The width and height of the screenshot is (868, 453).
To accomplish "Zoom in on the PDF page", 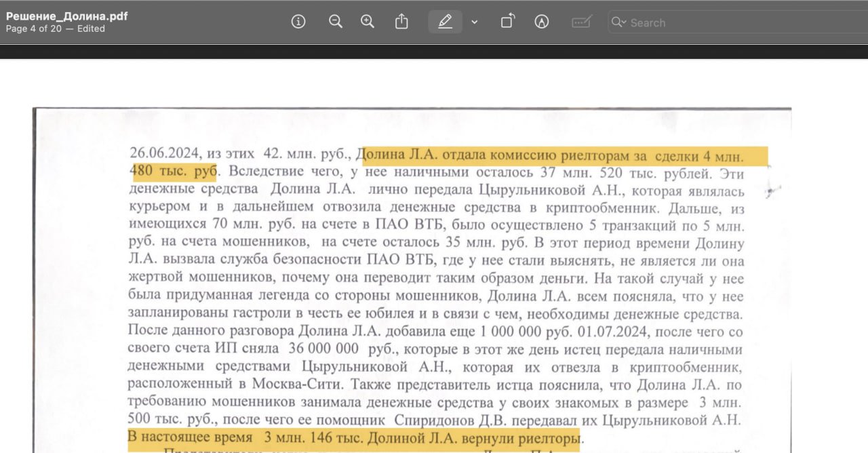I will pos(368,21).
